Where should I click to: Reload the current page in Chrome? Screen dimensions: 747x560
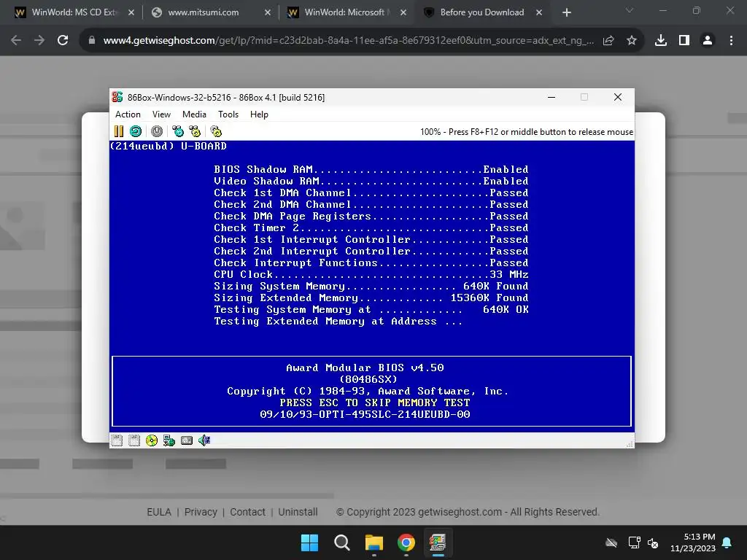pyautogui.click(x=63, y=41)
